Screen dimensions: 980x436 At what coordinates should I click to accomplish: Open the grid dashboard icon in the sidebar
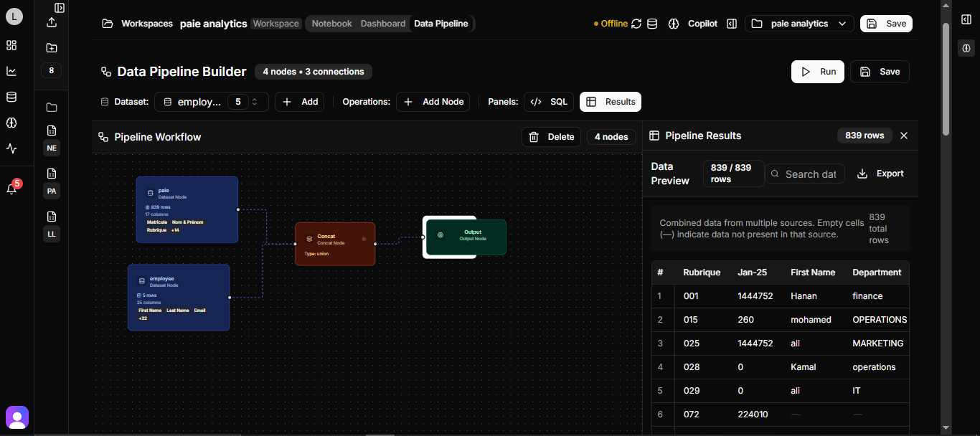click(11, 45)
